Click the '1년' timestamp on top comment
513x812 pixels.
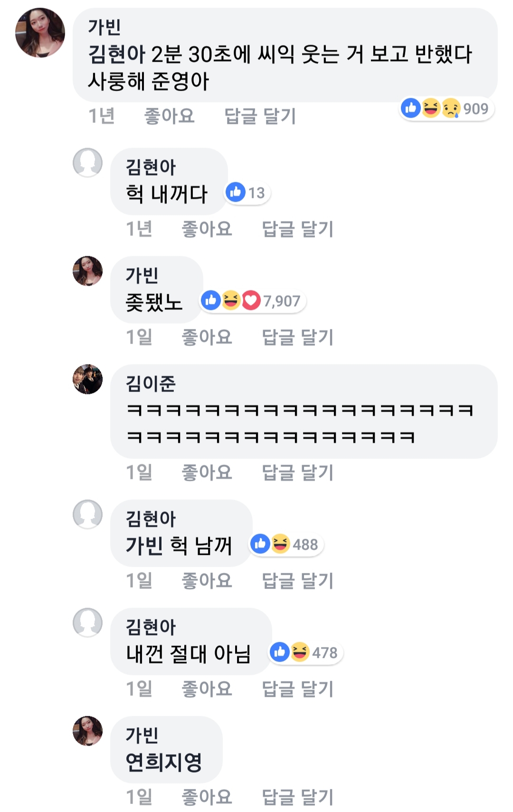[102, 116]
